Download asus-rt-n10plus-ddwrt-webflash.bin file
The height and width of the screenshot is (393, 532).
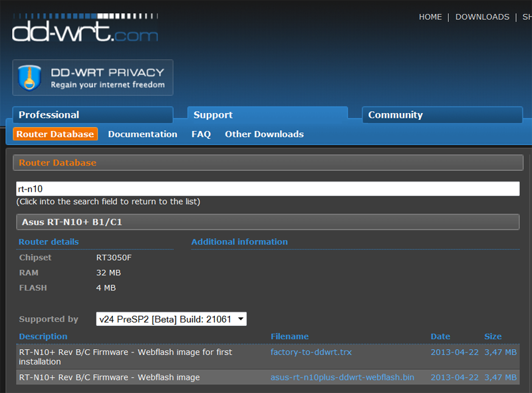tap(342, 378)
